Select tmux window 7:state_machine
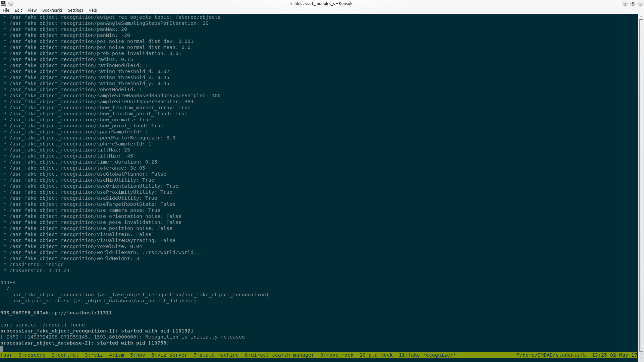This screenshot has width=644, height=362. tap(216, 355)
